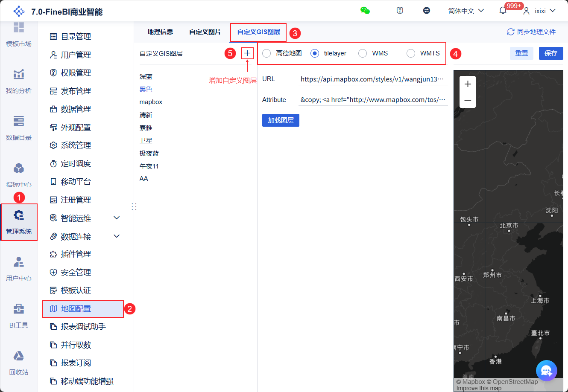Click the 地图配置 map icon
Image resolution: width=568 pixels, height=392 pixels.
point(53,309)
